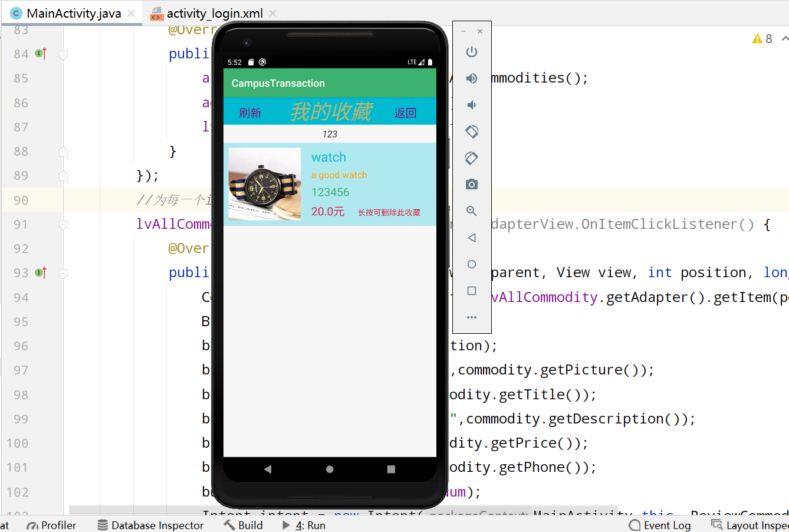Tap the Android home navigation button on phone
Viewport: 789px width, 532px height.
(x=330, y=469)
